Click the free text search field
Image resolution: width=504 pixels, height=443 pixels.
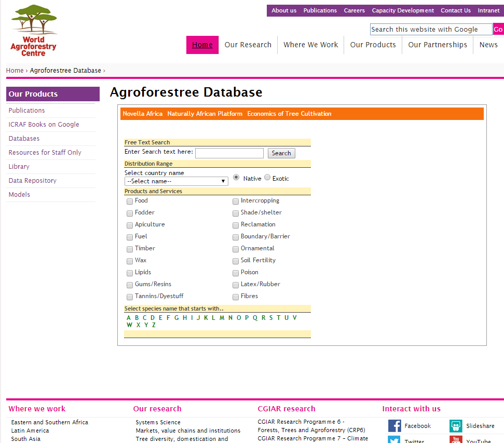(x=229, y=153)
